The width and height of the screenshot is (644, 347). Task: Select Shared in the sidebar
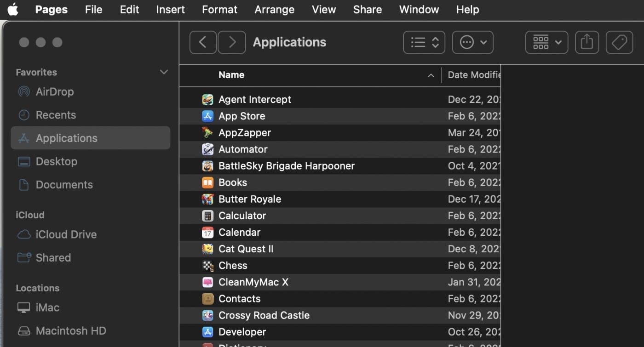click(91, 257)
